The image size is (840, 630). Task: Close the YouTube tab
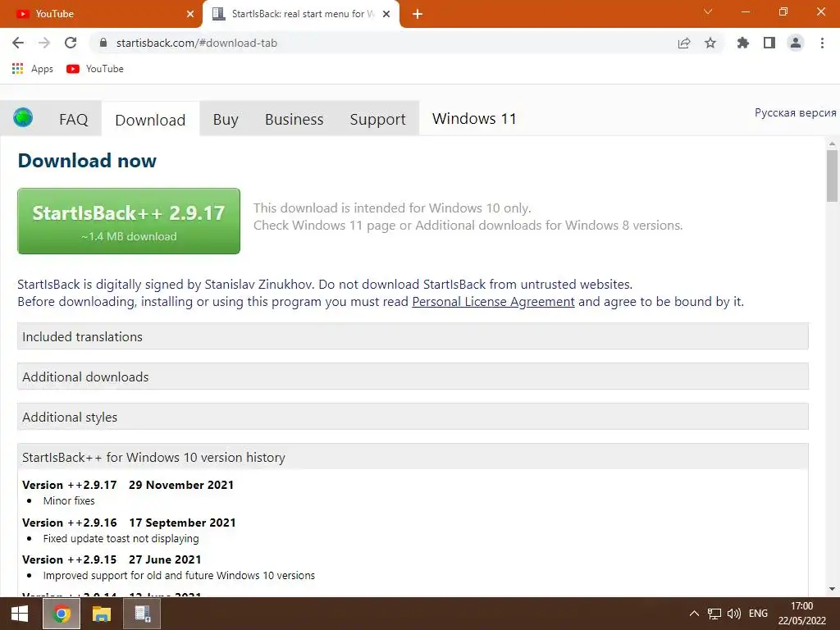coord(190,14)
